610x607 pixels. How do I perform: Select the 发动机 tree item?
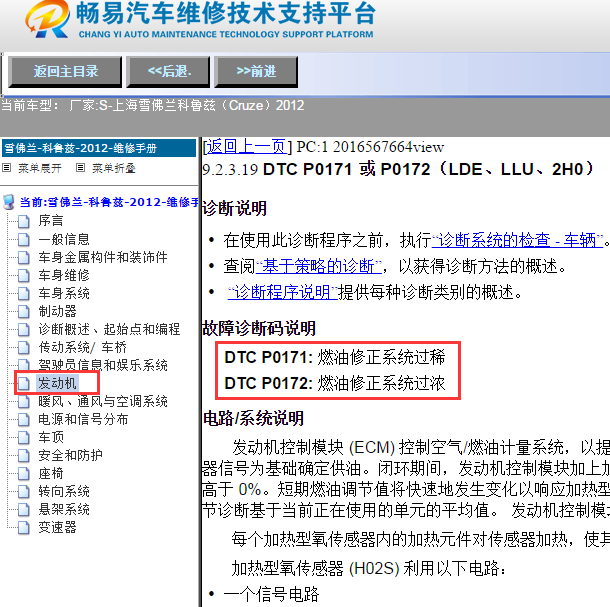tap(57, 383)
